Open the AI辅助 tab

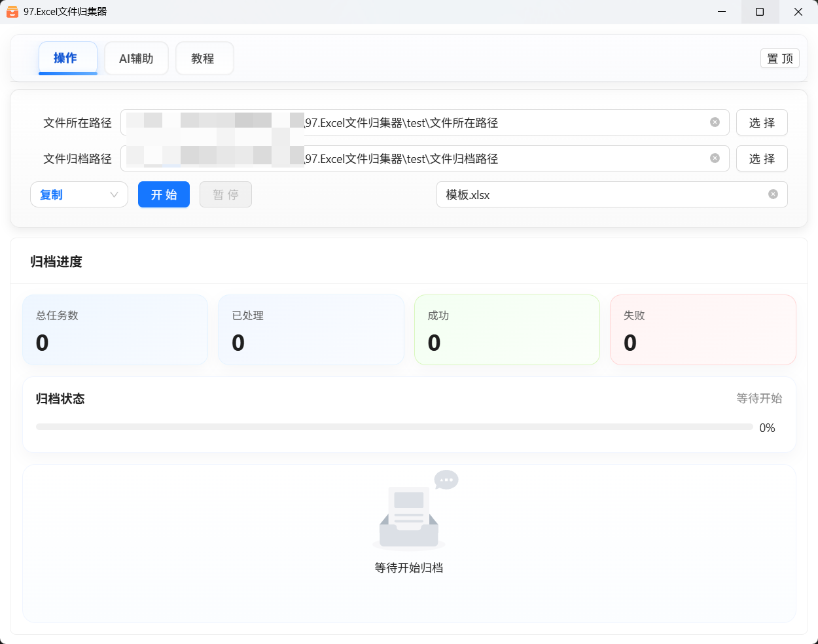[136, 59]
